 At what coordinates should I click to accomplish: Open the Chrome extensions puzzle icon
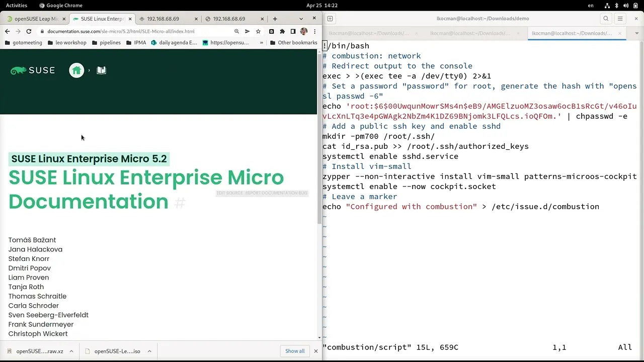[282, 31]
